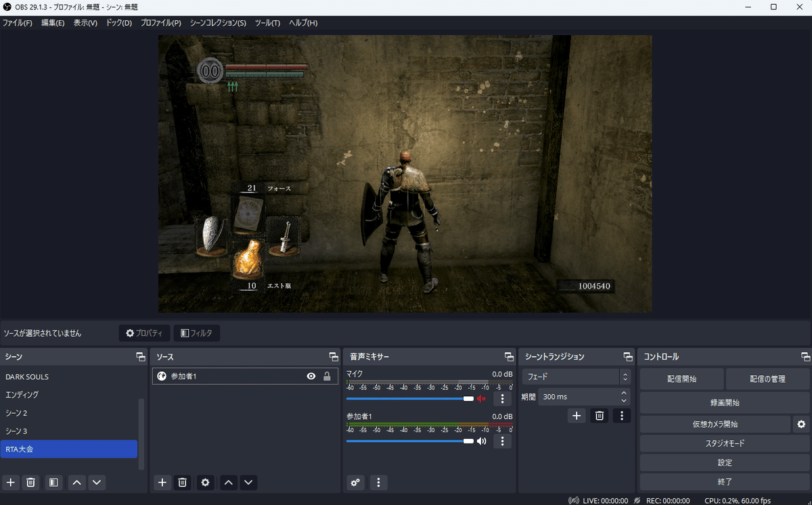This screenshot has height=505, width=812.
Task: Open 編集(E) menu
Action: [53, 23]
